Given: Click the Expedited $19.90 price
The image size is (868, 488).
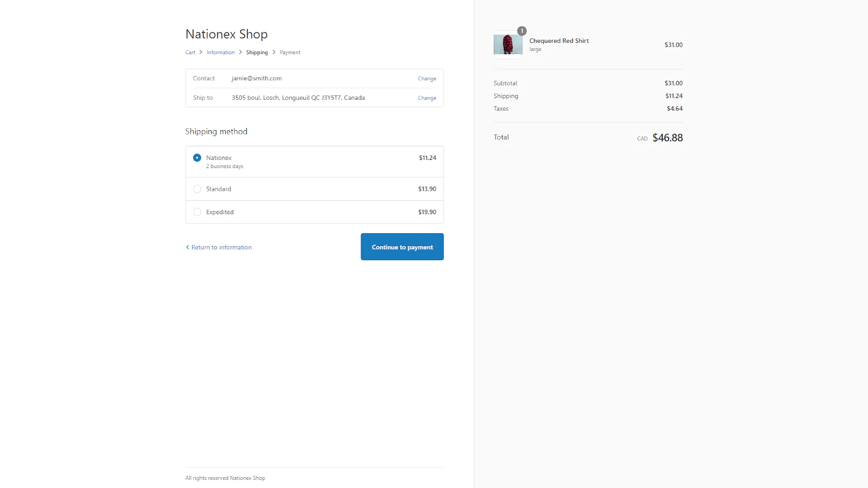Looking at the screenshot, I should 427,212.
